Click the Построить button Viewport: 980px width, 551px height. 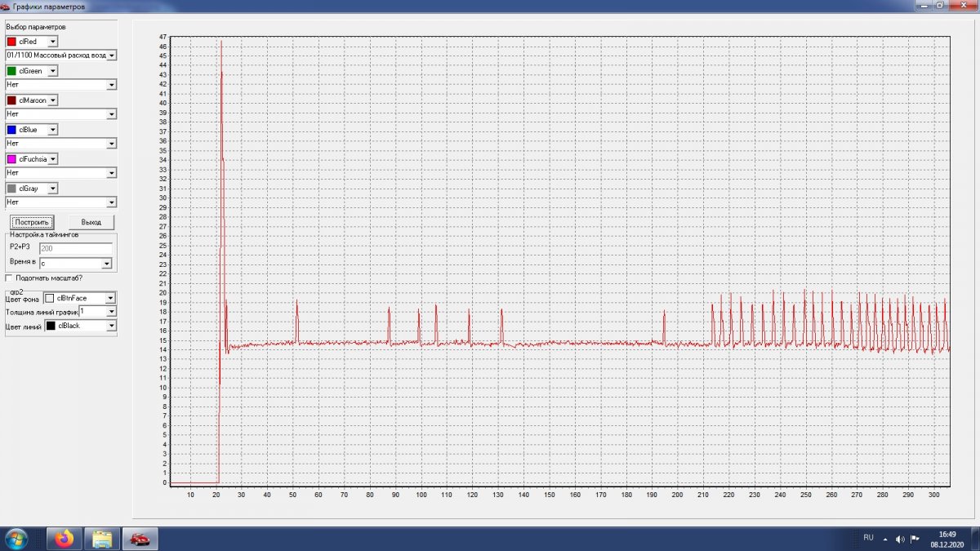[x=32, y=222]
